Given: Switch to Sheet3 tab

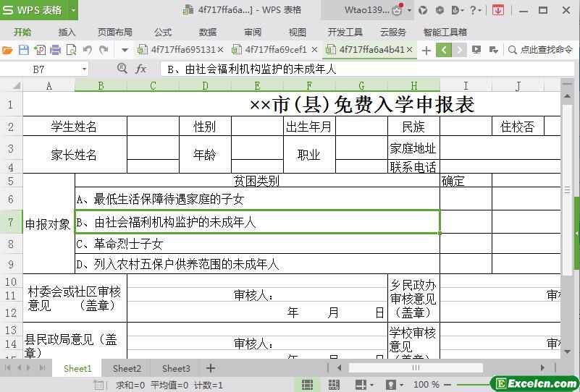Looking at the screenshot, I should [x=176, y=368].
